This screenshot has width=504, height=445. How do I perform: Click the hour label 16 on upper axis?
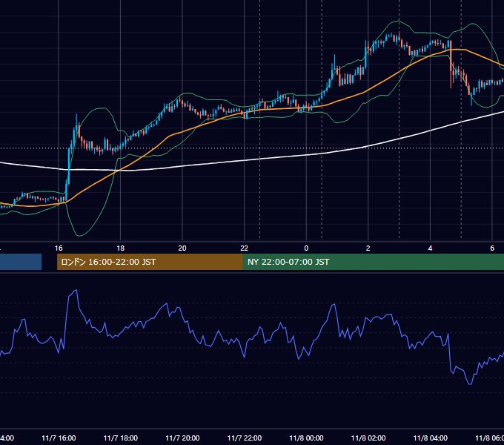pyautogui.click(x=59, y=248)
